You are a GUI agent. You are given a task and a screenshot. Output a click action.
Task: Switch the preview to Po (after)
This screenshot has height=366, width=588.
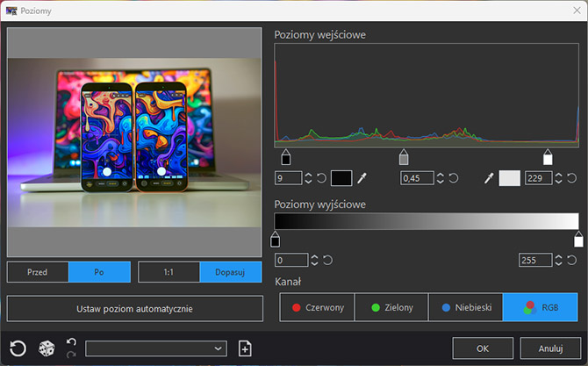pos(99,272)
